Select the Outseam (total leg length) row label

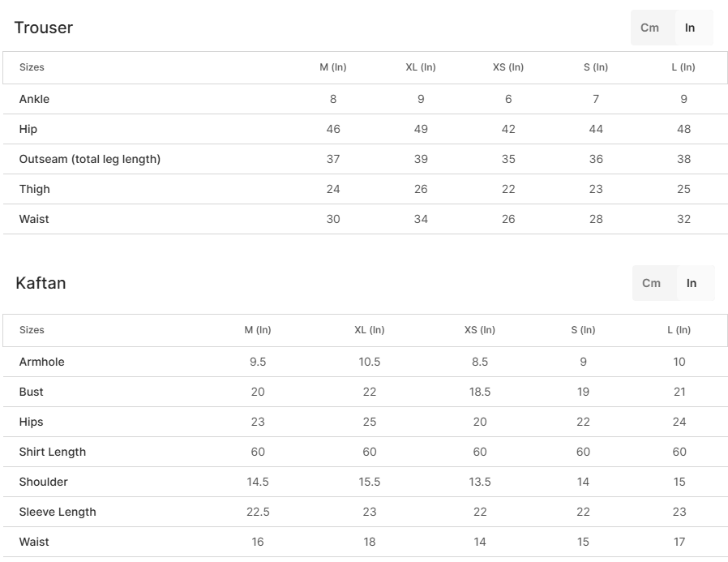[90, 159]
